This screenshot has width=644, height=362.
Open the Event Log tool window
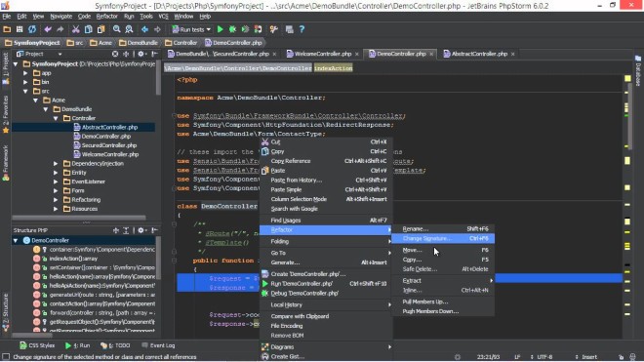click(x=158, y=345)
